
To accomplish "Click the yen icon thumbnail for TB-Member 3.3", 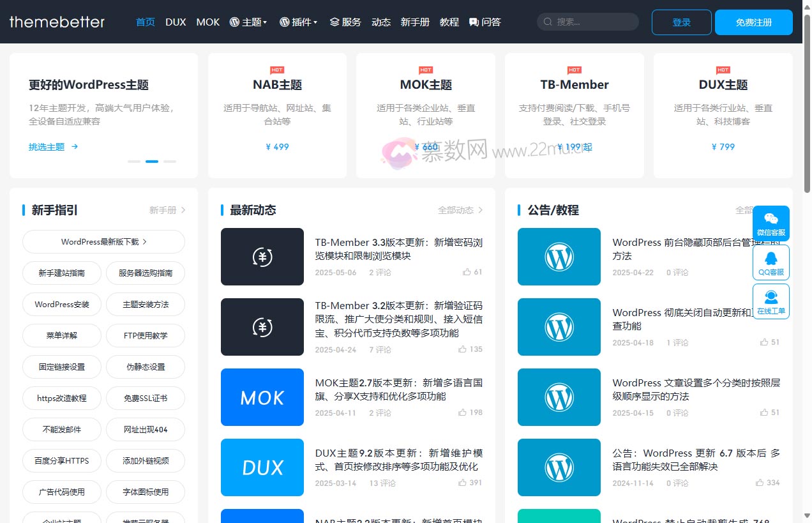I will click(x=262, y=257).
